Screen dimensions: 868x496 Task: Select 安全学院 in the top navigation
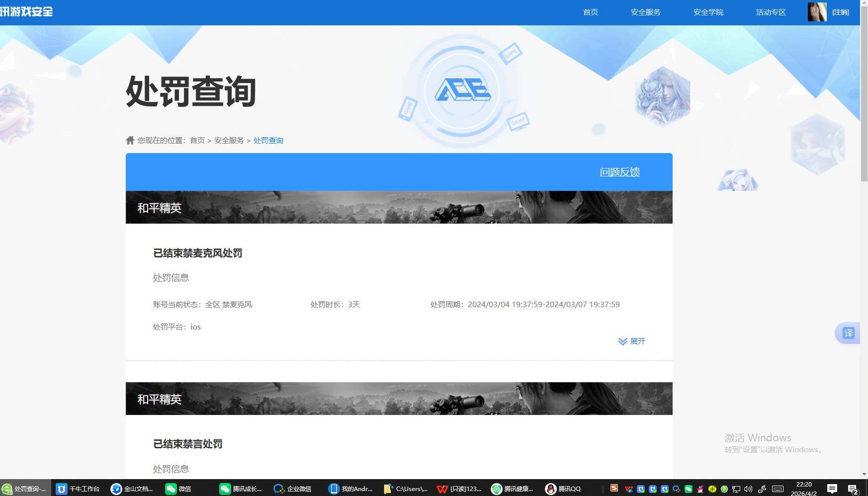[x=708, y=12]
